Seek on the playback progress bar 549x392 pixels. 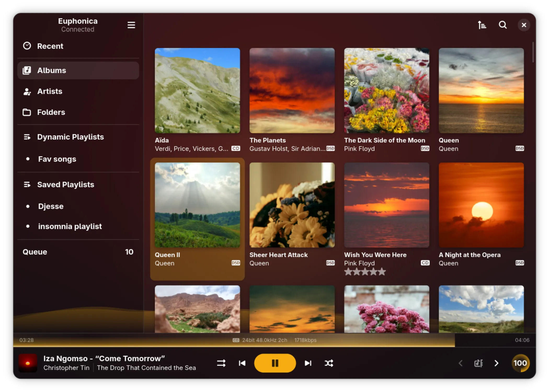coord(274,340)
